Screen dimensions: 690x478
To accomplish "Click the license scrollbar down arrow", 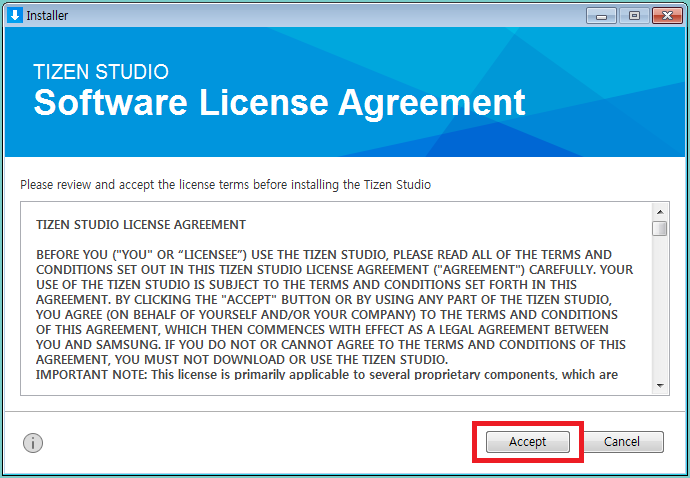I will (x=660, y=386).
